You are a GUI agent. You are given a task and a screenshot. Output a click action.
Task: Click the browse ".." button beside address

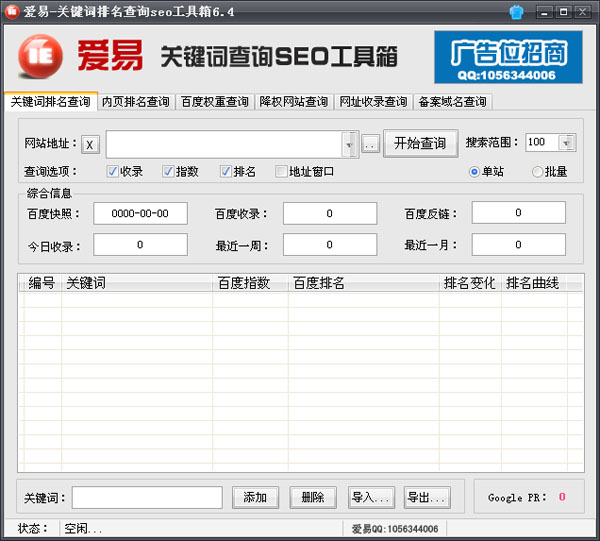click(370, 144)
